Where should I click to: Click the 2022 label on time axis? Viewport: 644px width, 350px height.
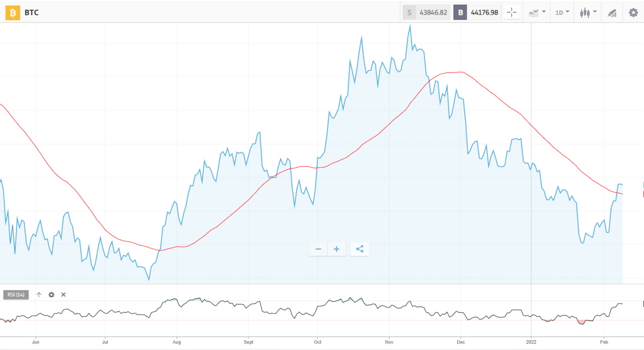[531, 341]
